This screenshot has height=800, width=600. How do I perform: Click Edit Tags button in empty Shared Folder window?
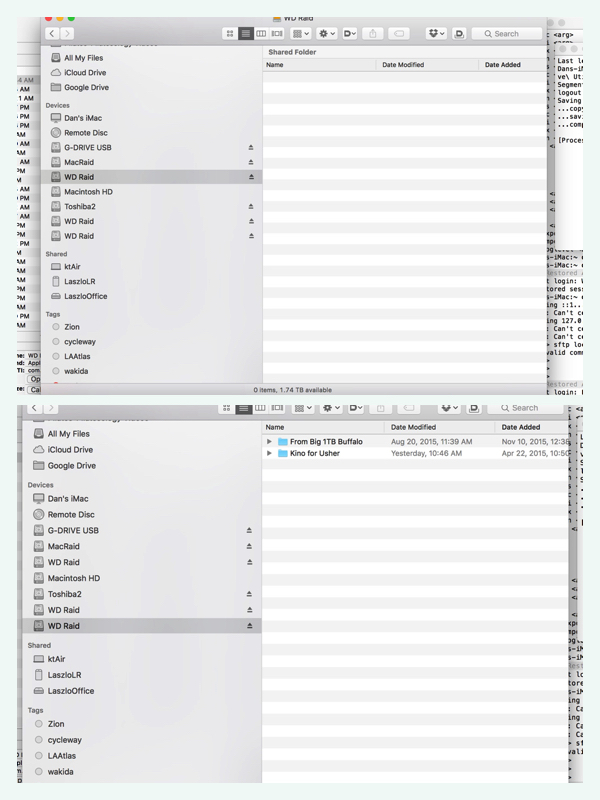point(399,34)
